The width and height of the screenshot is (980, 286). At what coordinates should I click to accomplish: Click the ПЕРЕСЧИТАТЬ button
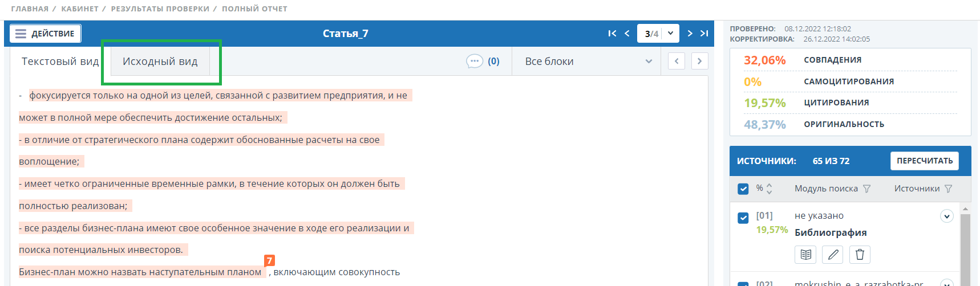924,161
